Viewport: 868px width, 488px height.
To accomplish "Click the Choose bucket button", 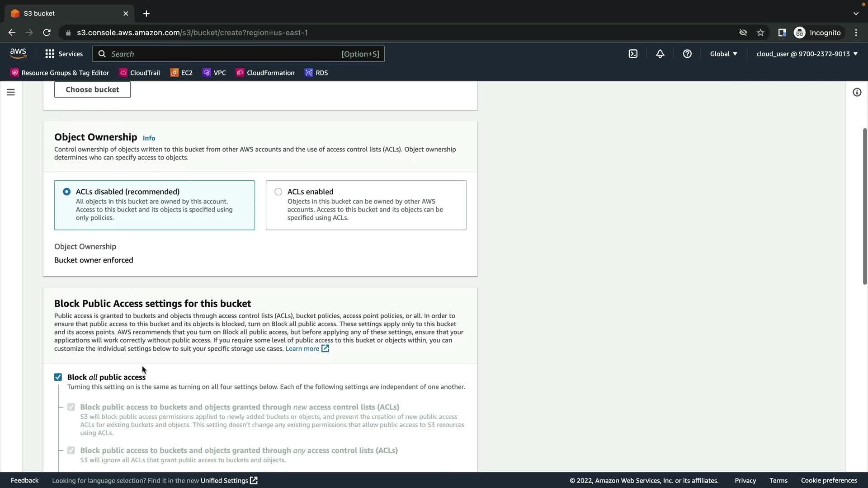I will [x=92, y=89].
